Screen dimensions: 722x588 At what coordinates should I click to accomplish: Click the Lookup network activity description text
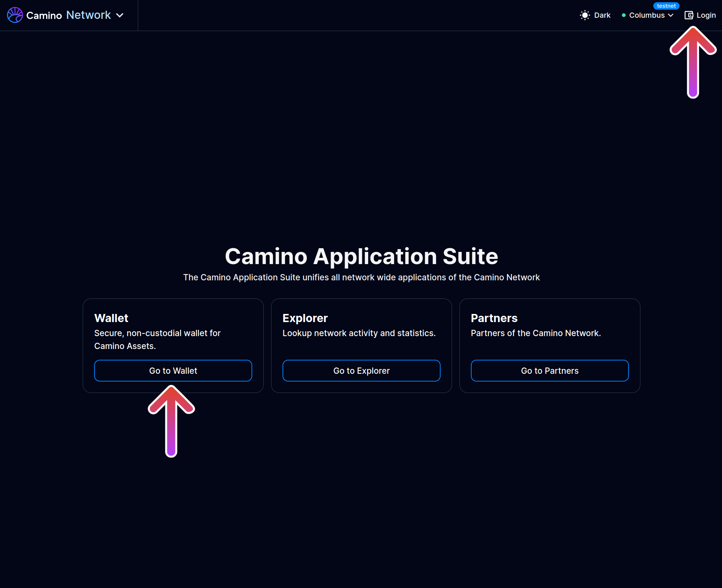click(x=359, y=333)
